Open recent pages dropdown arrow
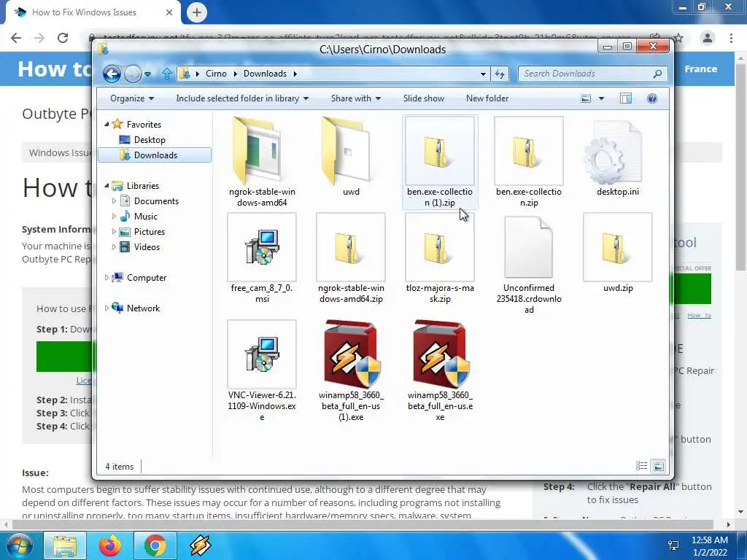Viewport: 747px width, 560px height. (147, 74)
